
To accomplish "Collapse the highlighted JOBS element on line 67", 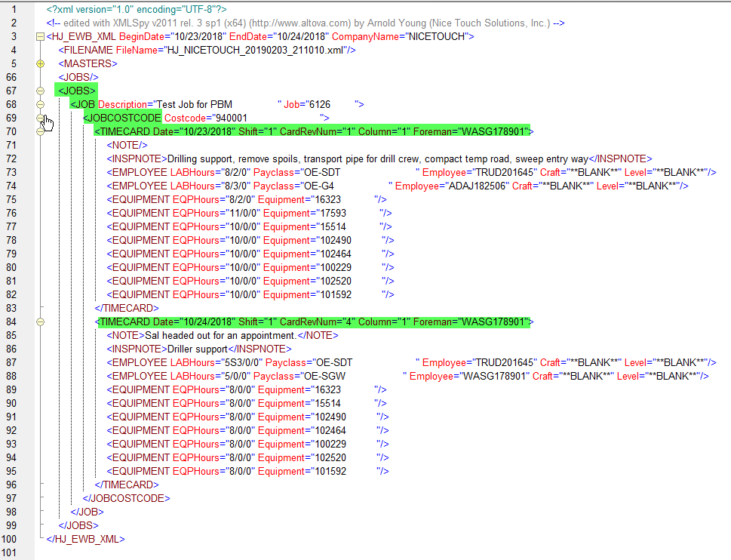I will [x=41, y=91].
